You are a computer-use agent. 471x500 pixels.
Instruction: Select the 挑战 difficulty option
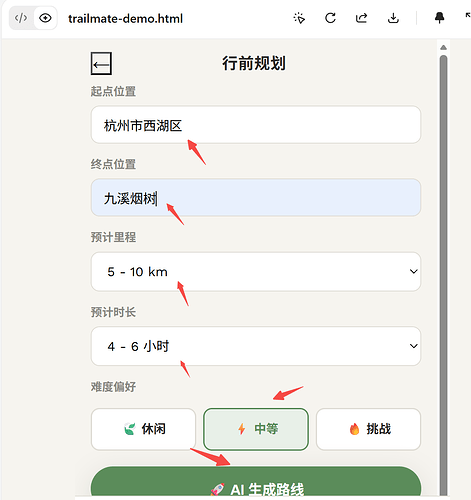coord(368,429)
